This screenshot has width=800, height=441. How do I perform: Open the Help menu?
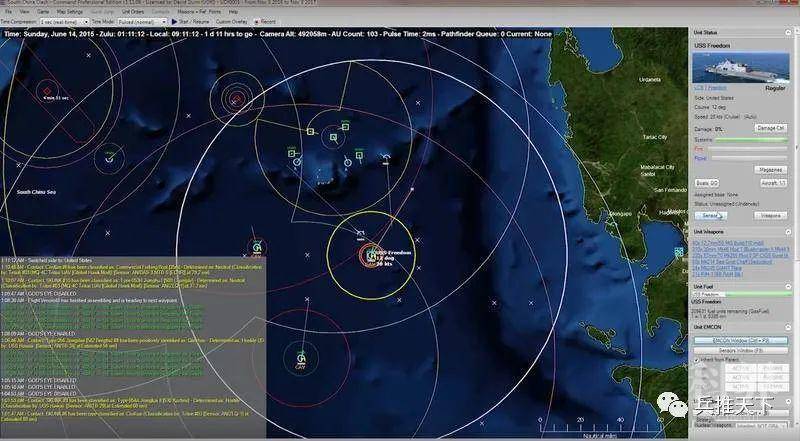coord(233,11)
